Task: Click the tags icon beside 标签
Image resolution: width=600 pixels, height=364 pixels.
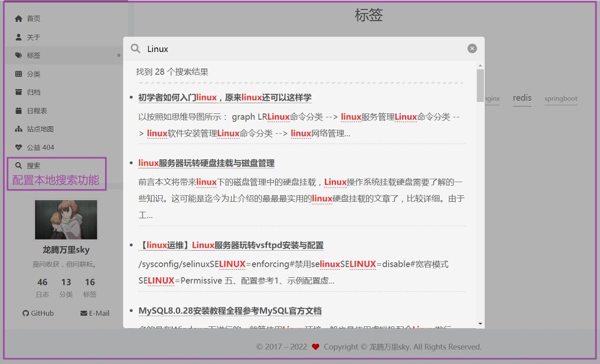Action: coord(18,55)
